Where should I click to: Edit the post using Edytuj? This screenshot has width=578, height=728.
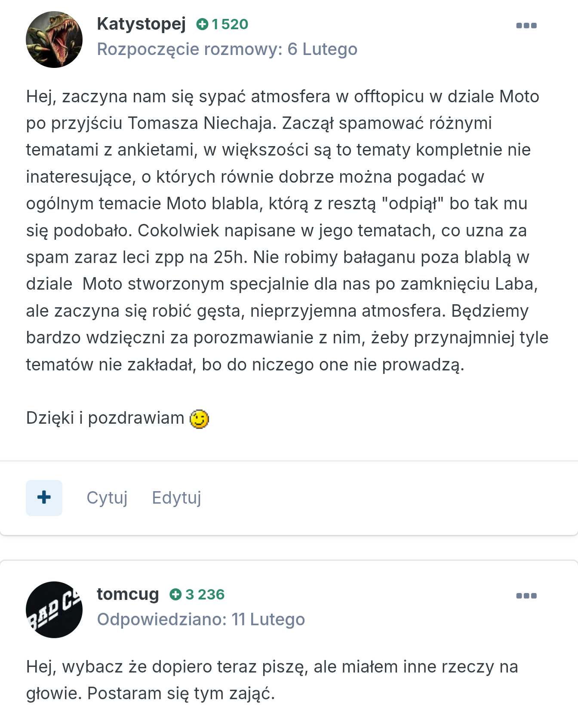(176, 498)
